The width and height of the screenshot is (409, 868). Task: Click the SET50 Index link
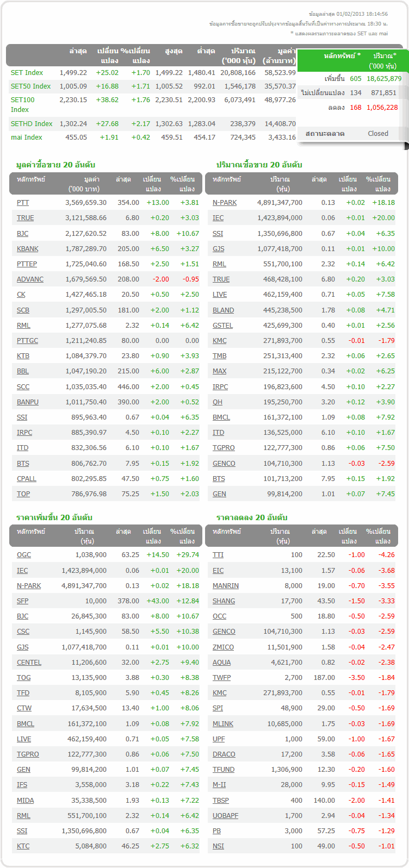[x=30, y=86]
